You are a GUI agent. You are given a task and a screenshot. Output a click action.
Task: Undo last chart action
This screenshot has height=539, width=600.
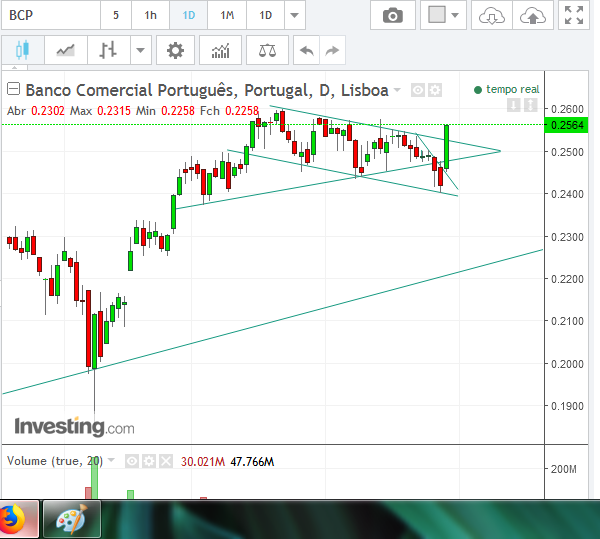click(307, 50)
